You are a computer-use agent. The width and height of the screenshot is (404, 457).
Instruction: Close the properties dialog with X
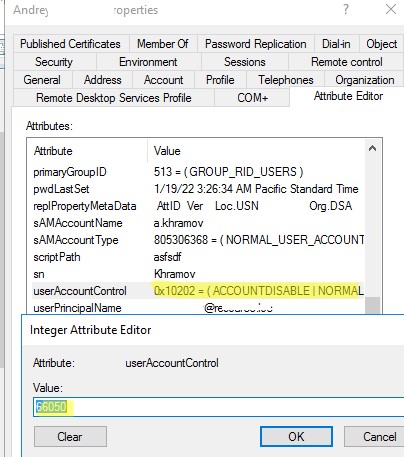coord(391,9)
